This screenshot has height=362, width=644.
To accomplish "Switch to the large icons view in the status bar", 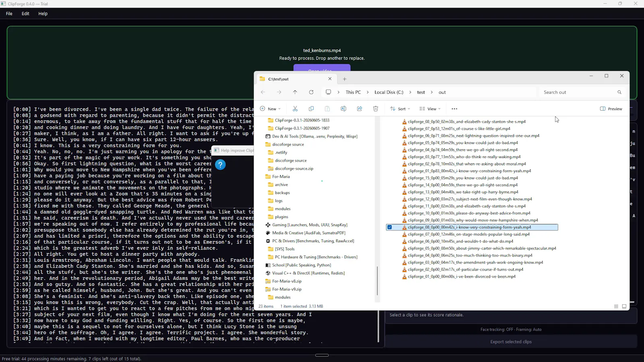I will tap(624, 306).
